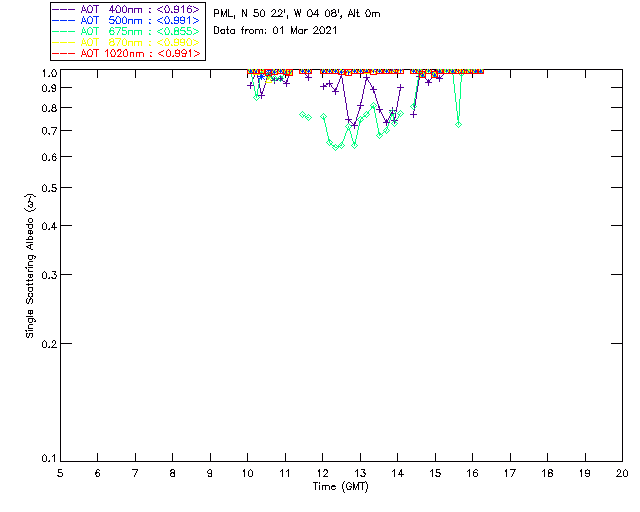
Task: Click the Time (GMT) axis title
Action: tap(340, 487)
